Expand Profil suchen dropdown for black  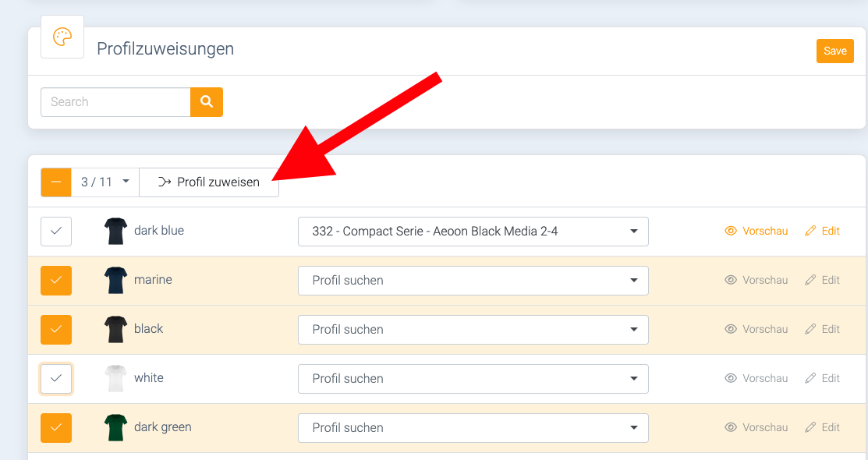click(473, 329)
